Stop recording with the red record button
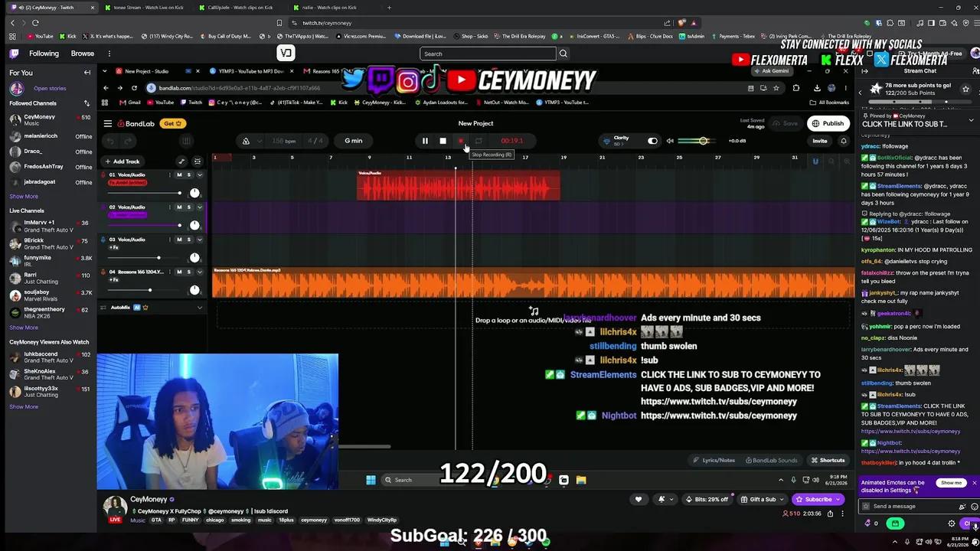Viewport: 980px width, 551px height. pyautogui.click(x=461, y=141)
